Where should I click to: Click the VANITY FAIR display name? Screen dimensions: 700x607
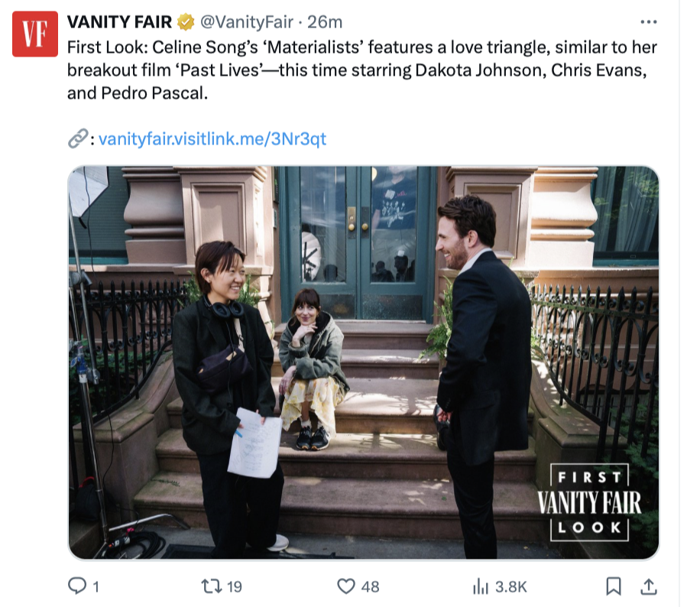[x=119, y=21]
